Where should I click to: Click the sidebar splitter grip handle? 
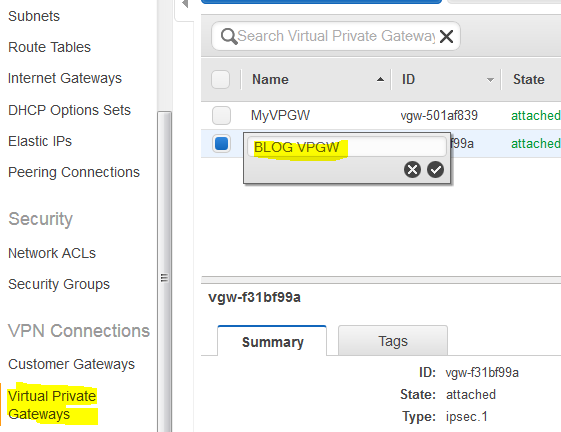(164, 278)
